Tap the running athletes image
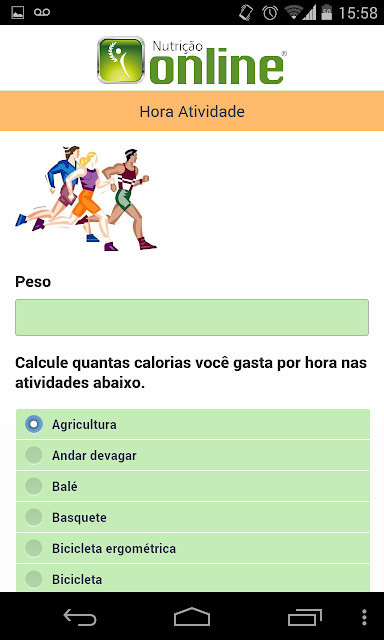The height and width of the screenshot is (640, 384). [86, 198]
